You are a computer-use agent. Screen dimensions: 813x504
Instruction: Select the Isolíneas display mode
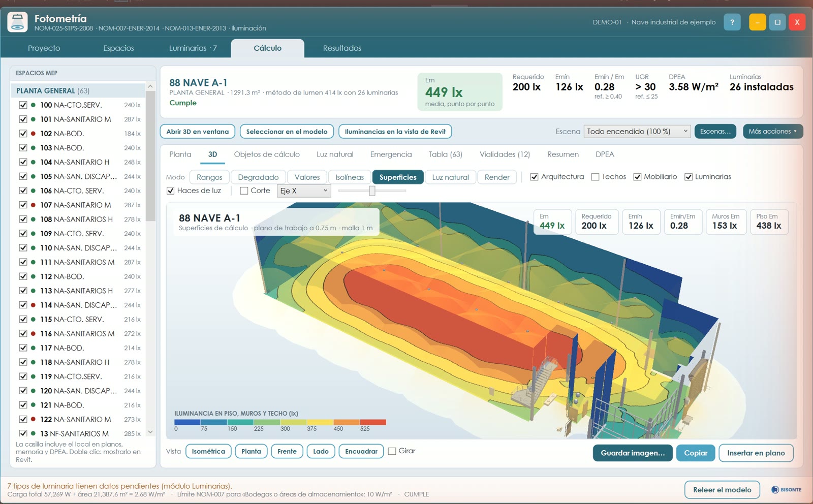[350, 177]
